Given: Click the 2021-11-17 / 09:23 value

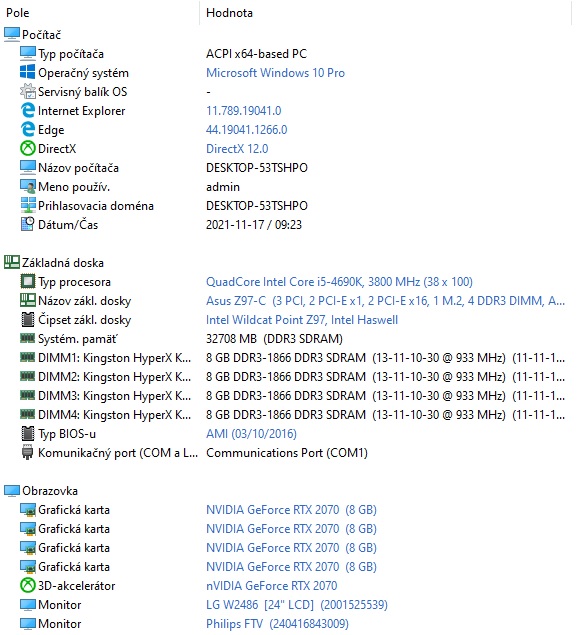Looking at the screenshot, I should 254,225.
